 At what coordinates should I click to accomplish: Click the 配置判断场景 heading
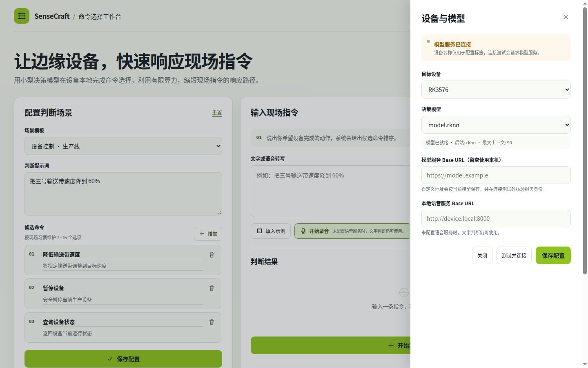tap(48, 113)
